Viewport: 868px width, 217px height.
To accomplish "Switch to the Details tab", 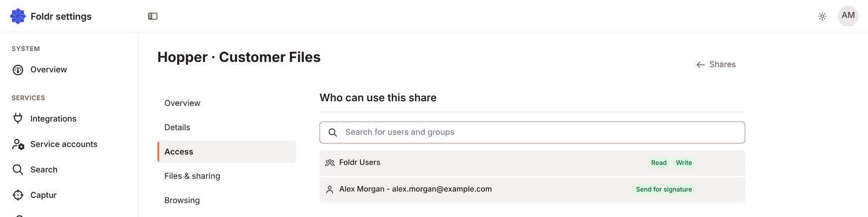I will (x=227, y=127).
